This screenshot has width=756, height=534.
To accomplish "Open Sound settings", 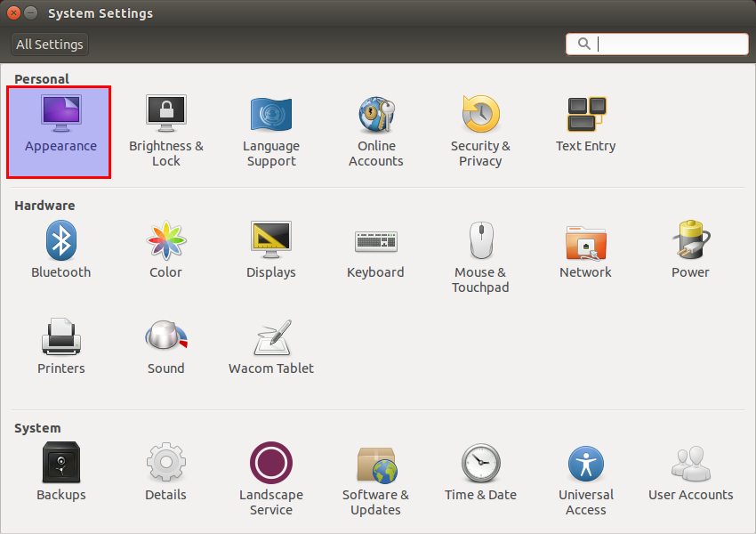I will click(x=165, y=346).
